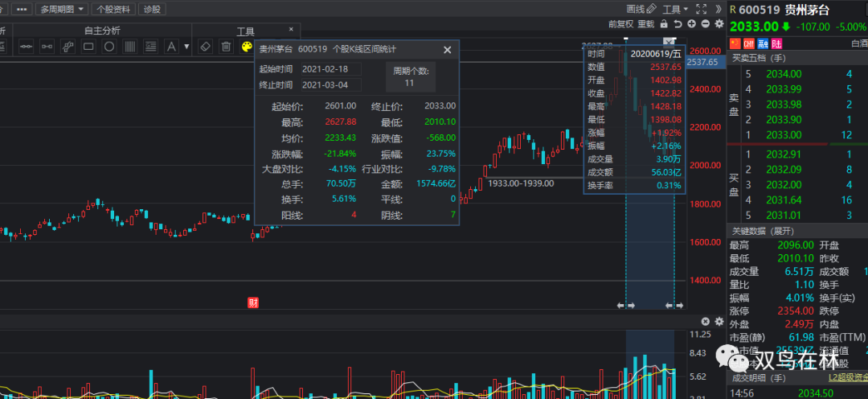This screenshot has height=399, width=868.
Task: Open main chart settings gear
Action: [719, 24]
